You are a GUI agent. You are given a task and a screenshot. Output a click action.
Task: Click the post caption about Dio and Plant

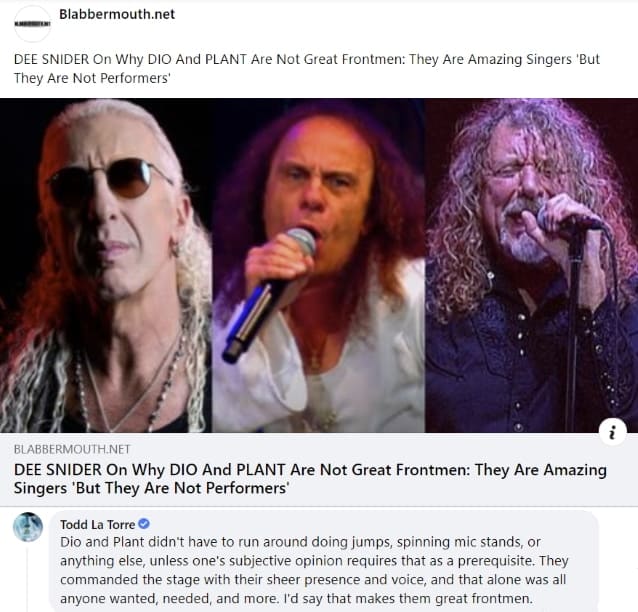(x=307, y=68)
